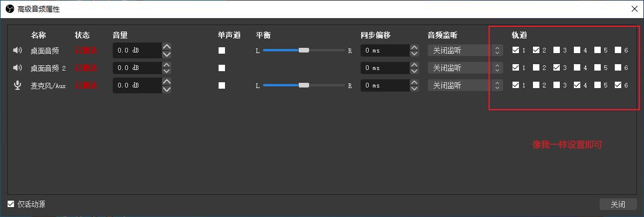
Task: Click the 关闭 button
Action: [x=618, y=204]
